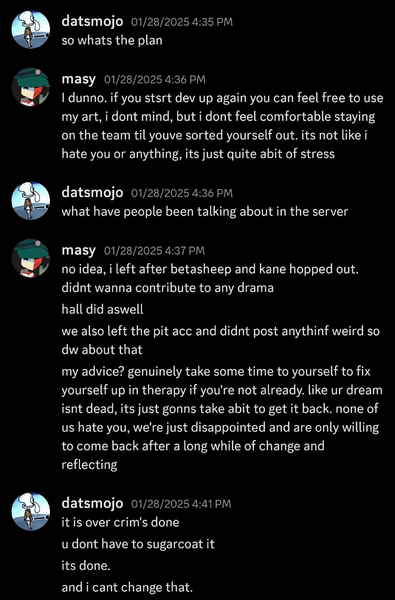Click message 'and i cant change that.'
395x600 pixels.
point(127,587)
